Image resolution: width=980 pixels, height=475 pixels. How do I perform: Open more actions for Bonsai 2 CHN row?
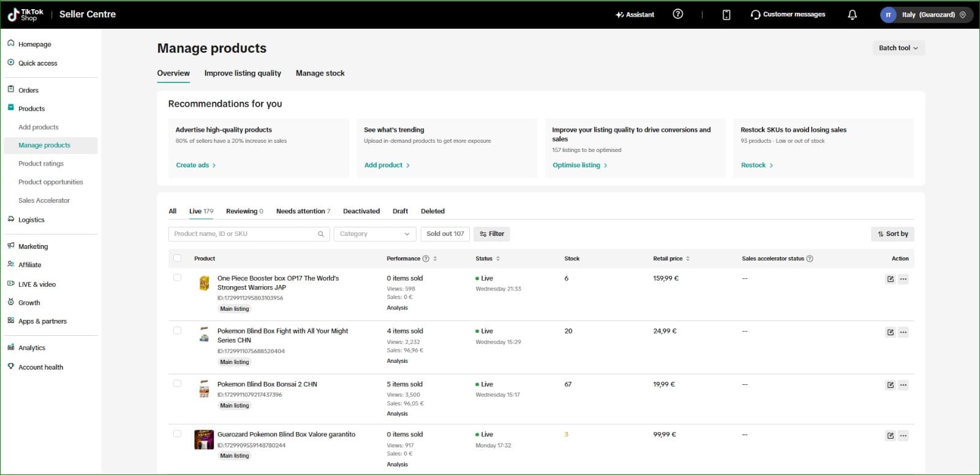(x=903, y=385)
